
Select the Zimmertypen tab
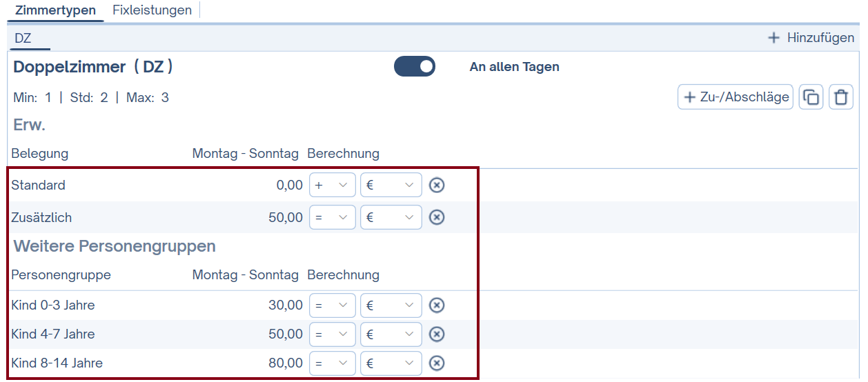[x=55, y=10]
